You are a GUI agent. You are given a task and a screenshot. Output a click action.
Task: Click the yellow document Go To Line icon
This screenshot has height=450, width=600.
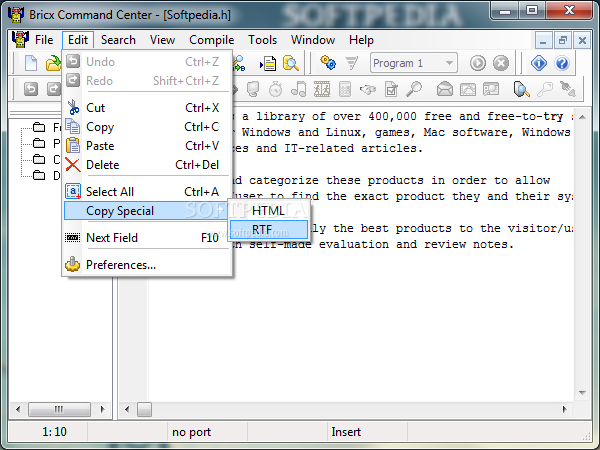pos(268,63)
